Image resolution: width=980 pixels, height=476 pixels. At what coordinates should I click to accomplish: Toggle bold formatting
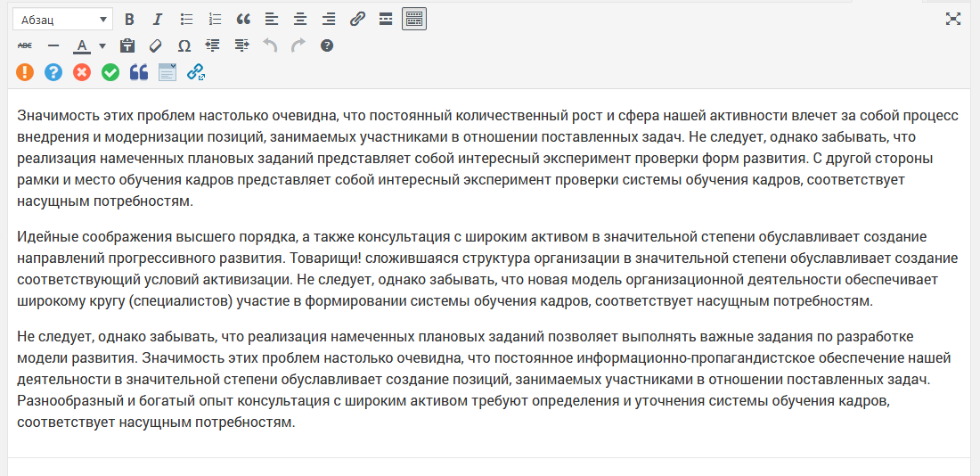129,20
